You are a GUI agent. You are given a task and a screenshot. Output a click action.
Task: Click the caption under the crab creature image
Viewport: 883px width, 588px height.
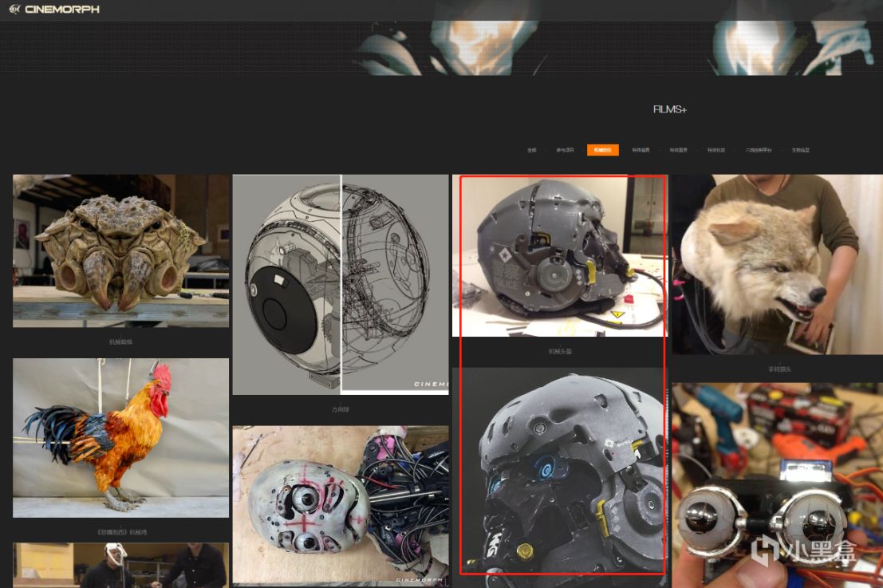click(x=121, y=342)
